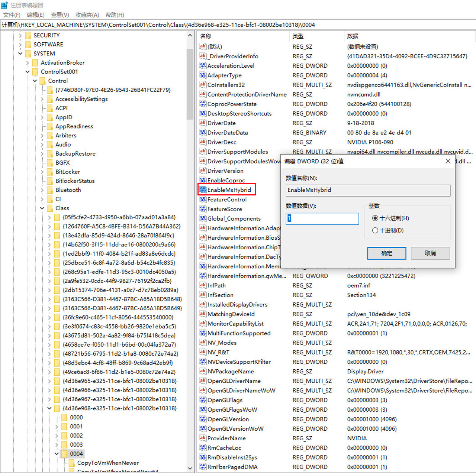Click the SOFTWARE folder icon
This screenshot has width=476, height=473.
(x=28, y=44)
